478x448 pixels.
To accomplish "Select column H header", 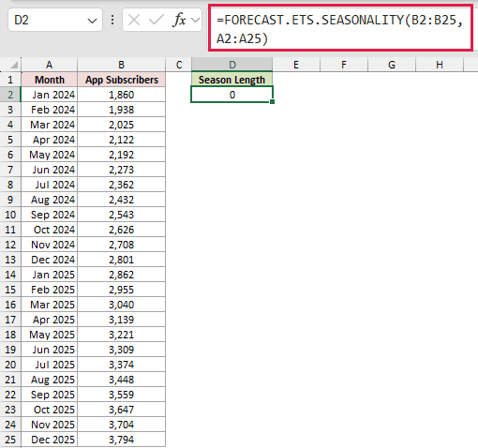I will [440, 65].
